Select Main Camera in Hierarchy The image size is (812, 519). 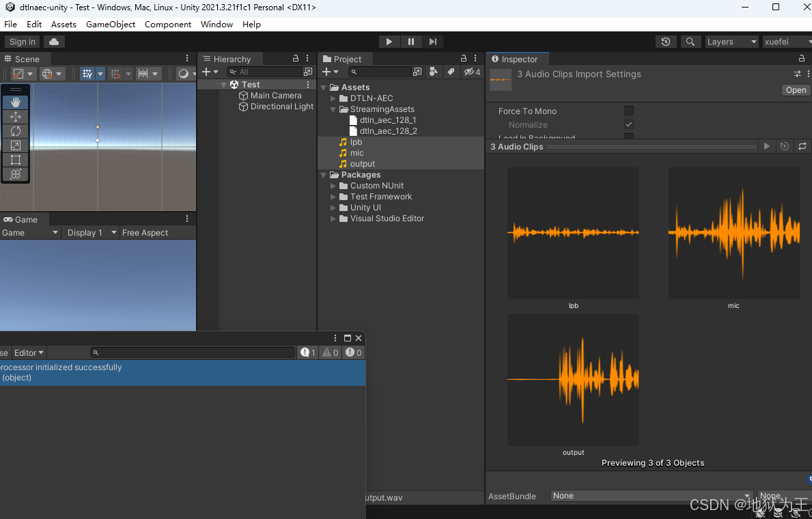tap(275, 96)
